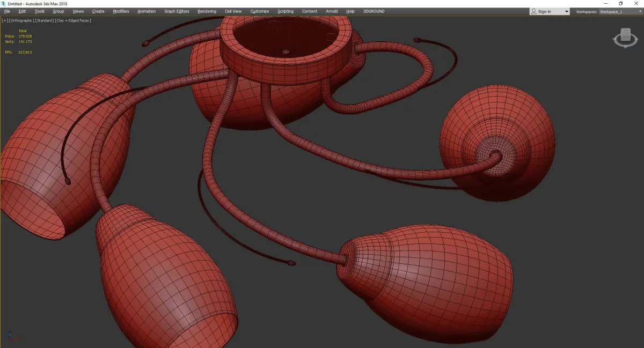Open the Arnold menu
Viewport: 644px width, 348px height.
(332, 11)
